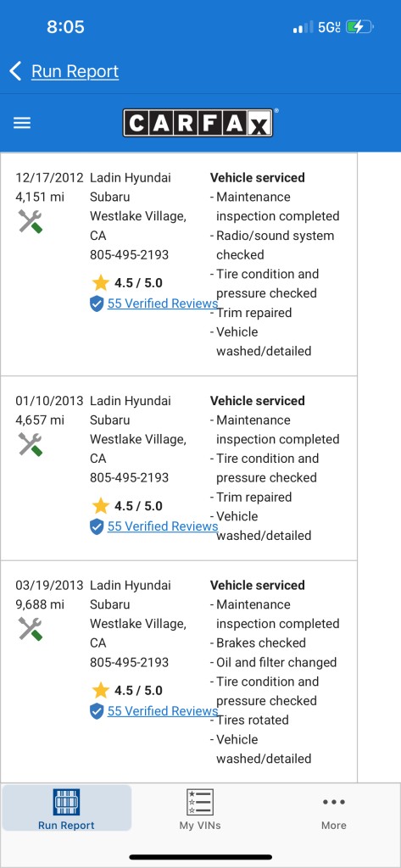Viewport: 401px width, 868px height.
Task: Open 55 Verified Reviews in the 03/19/2013 entry
Action: click(162, 711)
